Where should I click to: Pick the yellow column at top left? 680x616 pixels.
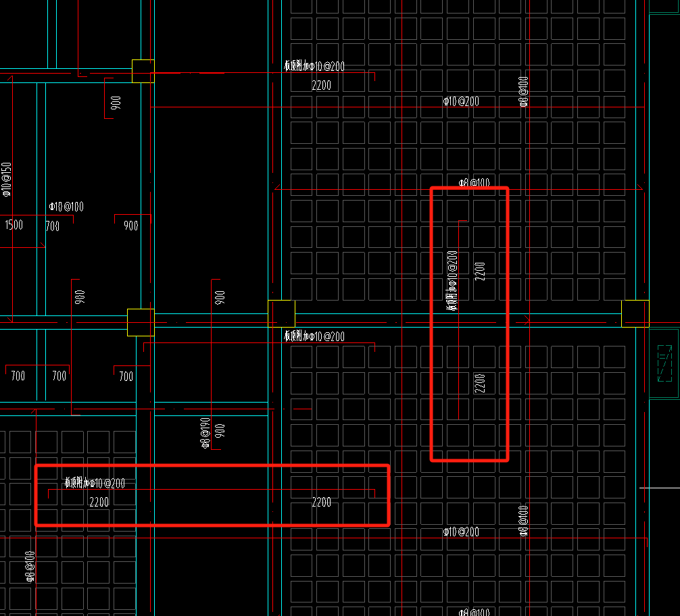pyautogui.click(x=143, y=71)
